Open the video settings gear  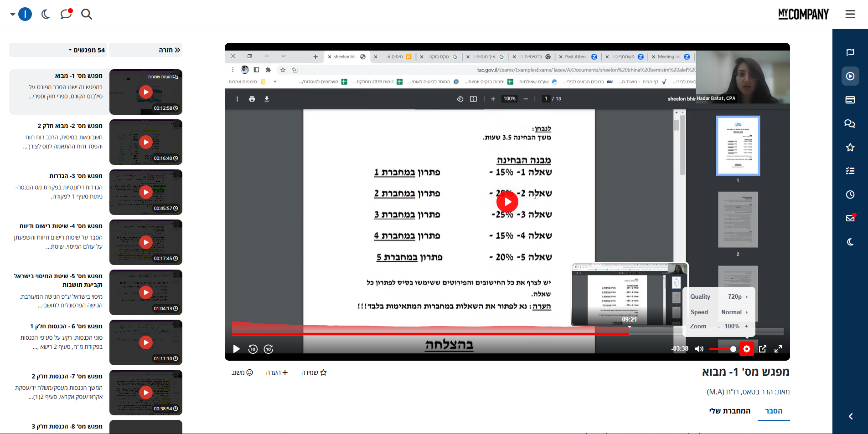(746, 349)
